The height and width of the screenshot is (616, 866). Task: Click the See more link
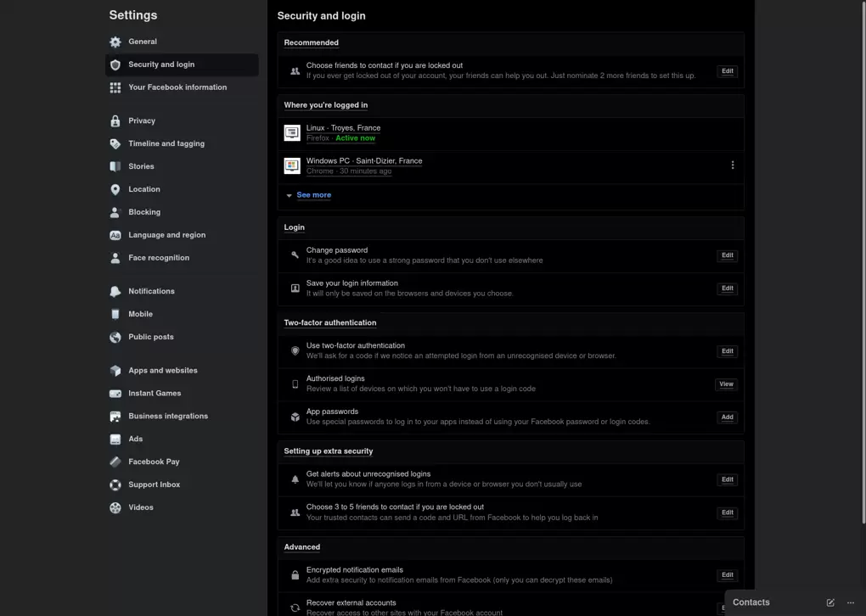pos(313,195)
